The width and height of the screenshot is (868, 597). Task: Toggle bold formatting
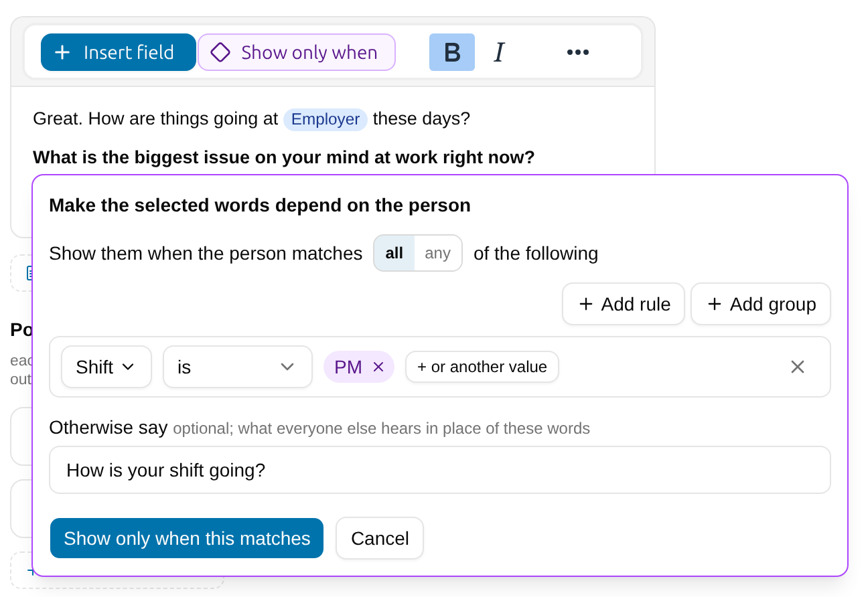(x=452, y=52)
